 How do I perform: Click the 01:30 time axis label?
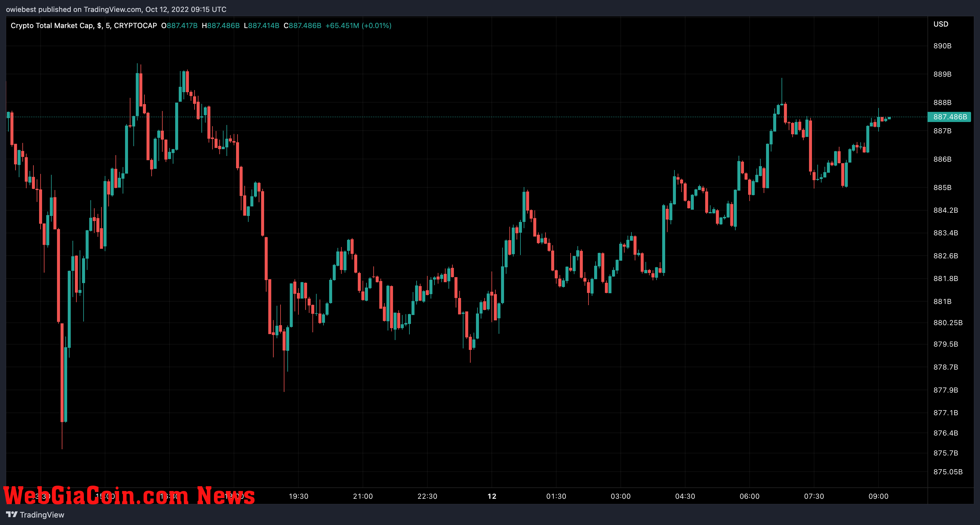tap(556, 496)
